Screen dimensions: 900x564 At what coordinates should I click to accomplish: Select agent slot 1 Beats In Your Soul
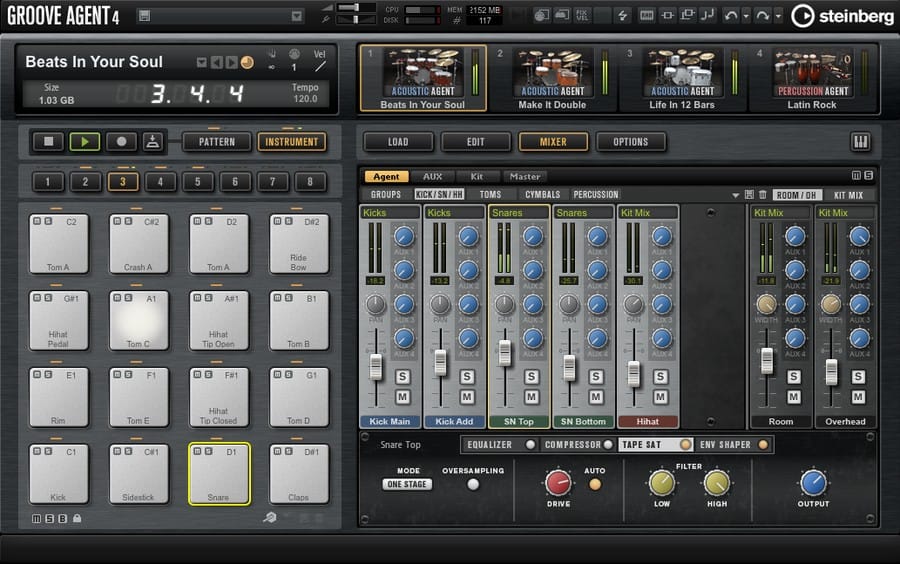[423, 78]
